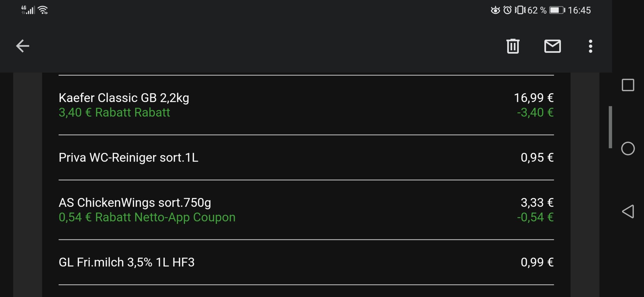Select the AS ChickenWings sort.750g item

coord(306,210)
